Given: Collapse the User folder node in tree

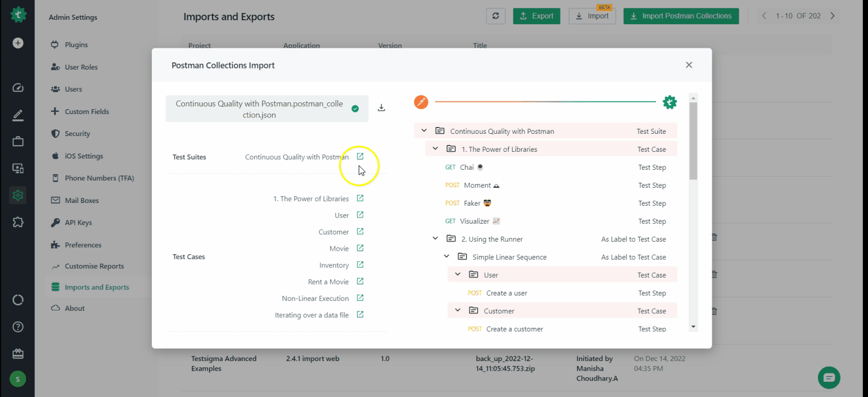Looking at the screenshot, I should (x=458, y=275).
